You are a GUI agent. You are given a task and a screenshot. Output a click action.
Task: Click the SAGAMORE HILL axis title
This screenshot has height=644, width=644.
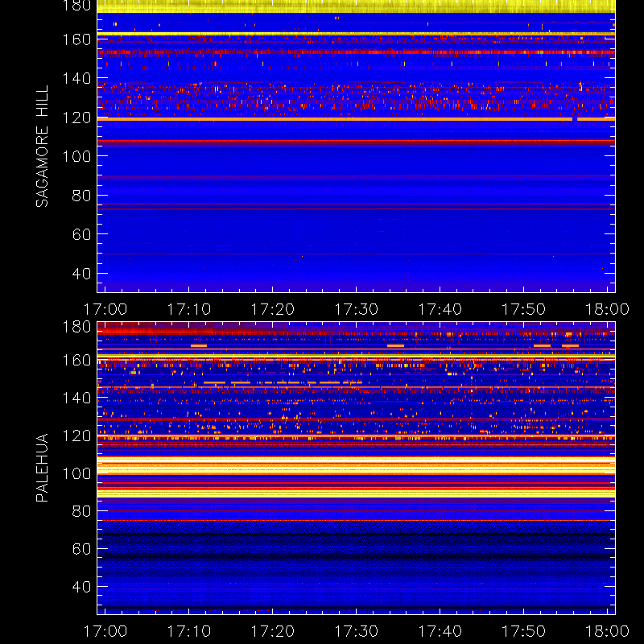pyautogui.click(x=42, y=147)
